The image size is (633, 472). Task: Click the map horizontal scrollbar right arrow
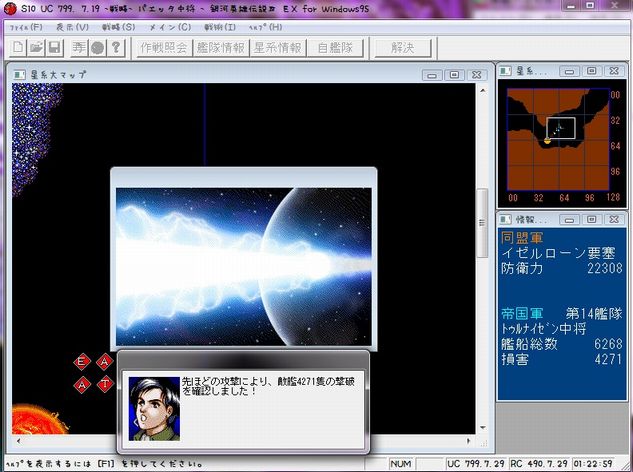pyautogui.click(x=469, y=441)
